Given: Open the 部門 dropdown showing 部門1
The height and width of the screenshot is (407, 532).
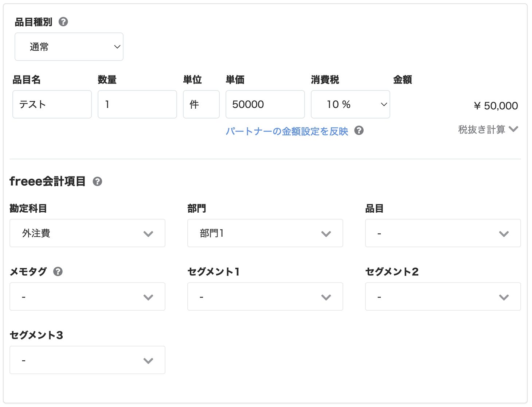Looking at the screenshot, I should pyautogui.click(x=265, y=233).
